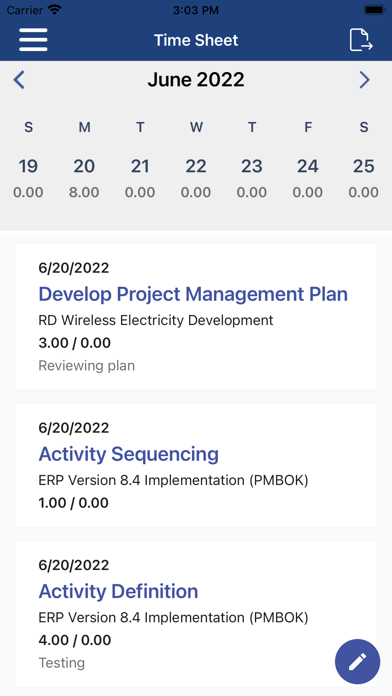
Task: Select Wednesday 22 in week strip
Action: coord(196,178)
